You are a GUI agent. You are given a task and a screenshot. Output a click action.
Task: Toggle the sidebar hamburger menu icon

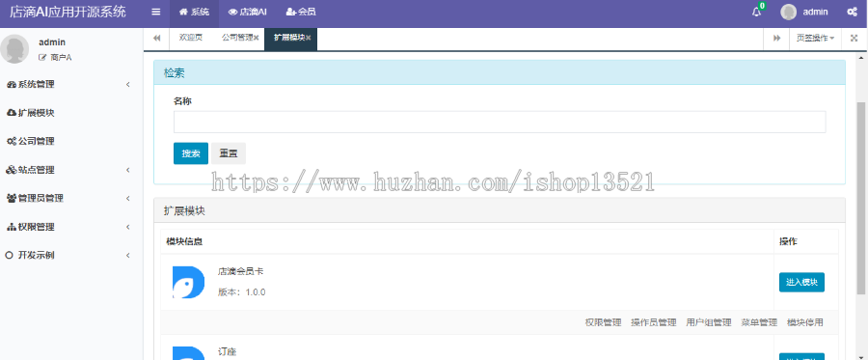point(156,13)
